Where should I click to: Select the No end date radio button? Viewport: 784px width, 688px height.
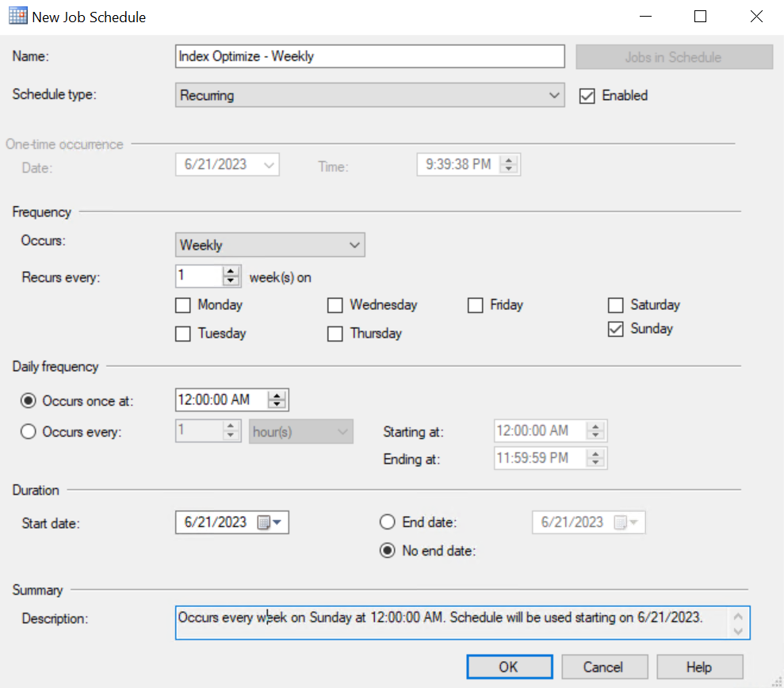point(388,551)
